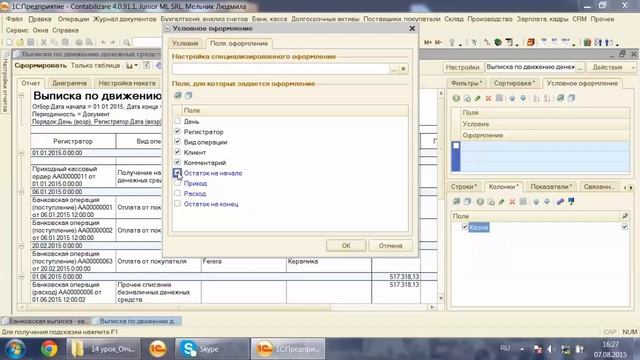Click the Отмена button in the dialog

(390, 245)
